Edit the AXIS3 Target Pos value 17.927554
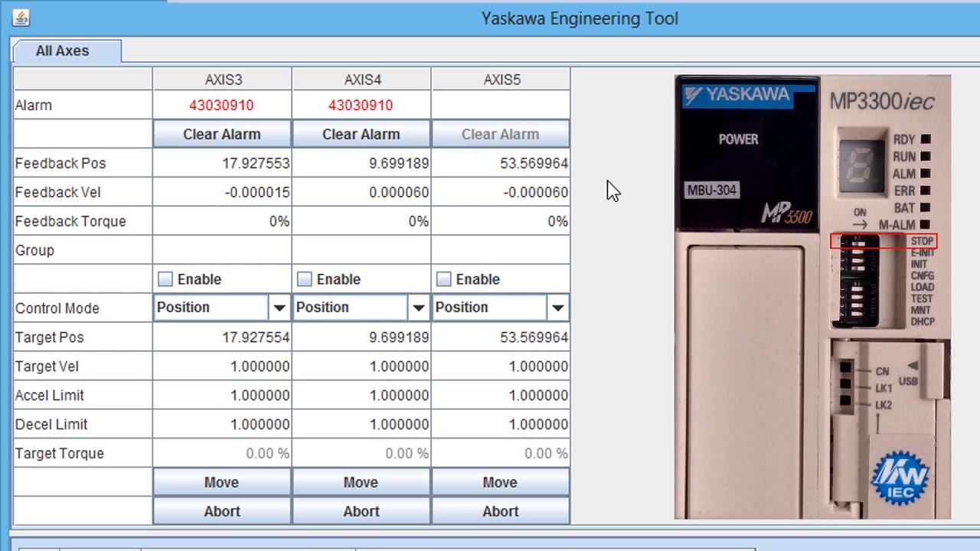The width and height of the screenshot is (980, 551). (222, 337)
